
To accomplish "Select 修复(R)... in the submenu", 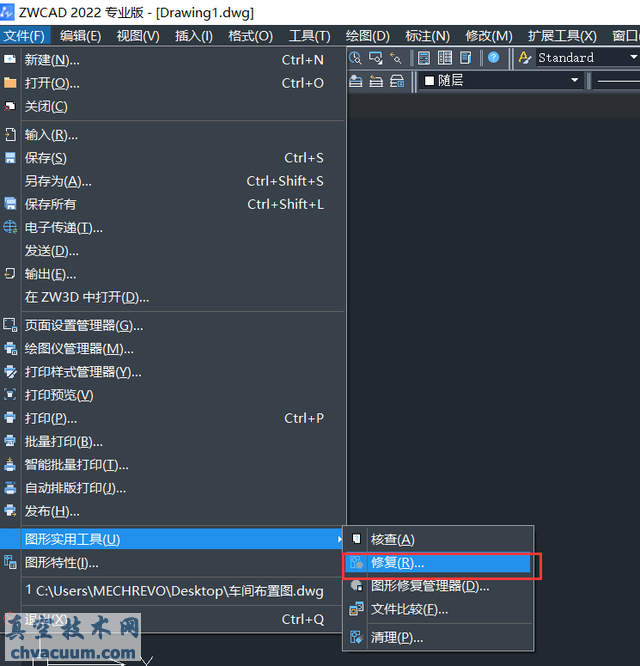I will click(x=438, y=563).
